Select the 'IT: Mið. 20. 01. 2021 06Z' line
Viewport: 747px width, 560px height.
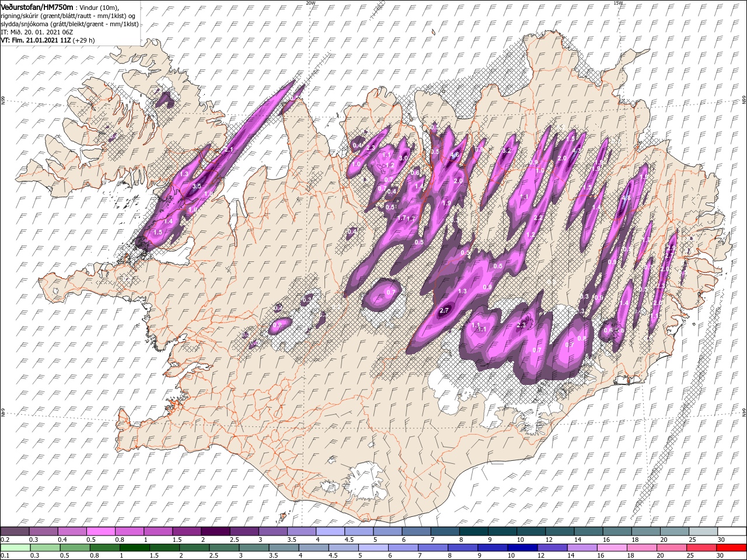[x=37, y=32]
